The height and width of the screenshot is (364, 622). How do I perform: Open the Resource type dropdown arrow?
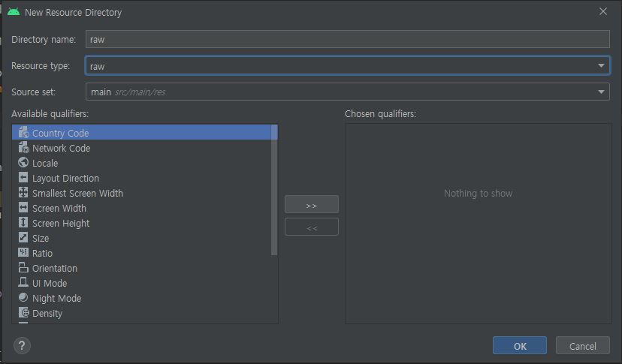pos(601,65)
